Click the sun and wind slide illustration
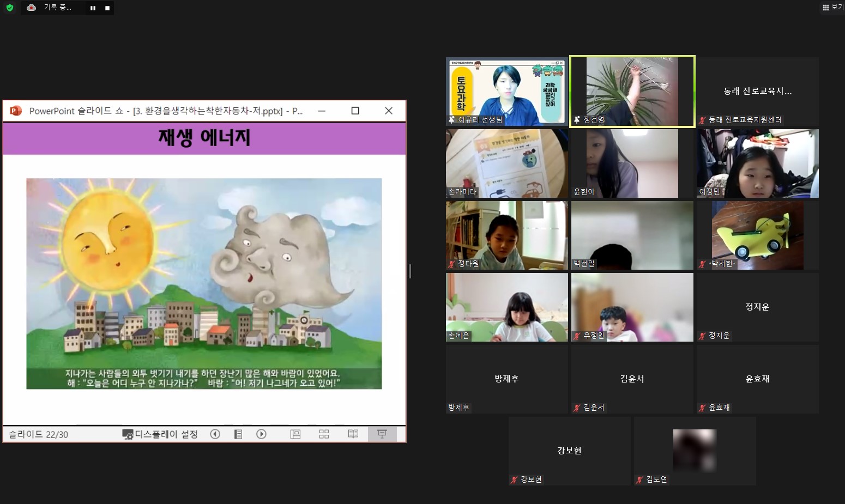Viewport: 845px width, 504px height. click(204, 283)
